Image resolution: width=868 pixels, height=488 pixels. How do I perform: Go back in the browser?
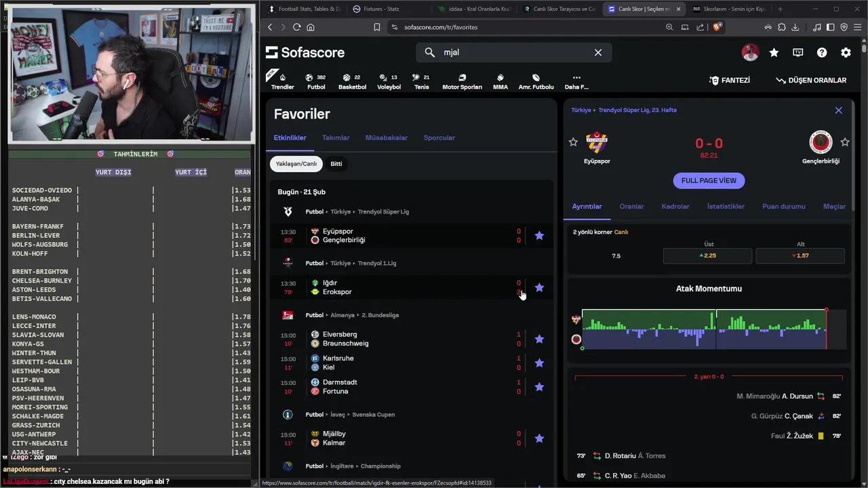[x=270, y=27]
